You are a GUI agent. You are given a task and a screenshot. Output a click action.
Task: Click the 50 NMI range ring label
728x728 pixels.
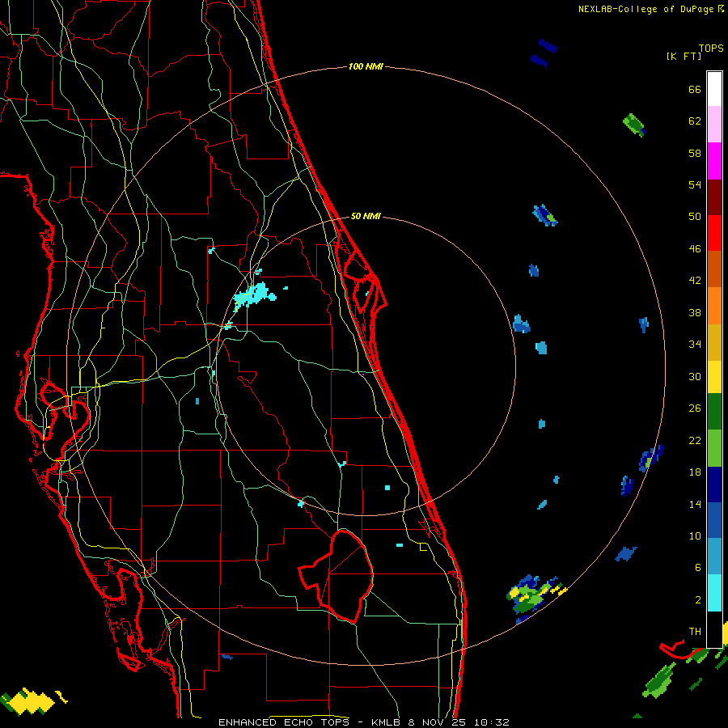pyautogui.click(x=366, y=216)
